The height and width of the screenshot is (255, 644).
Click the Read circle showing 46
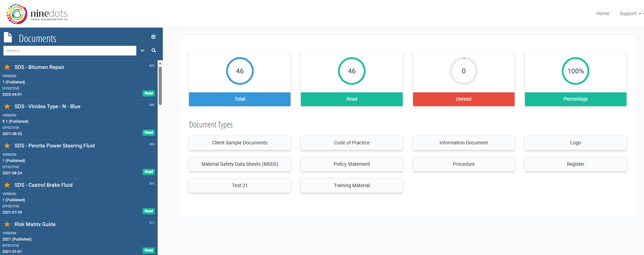(351, 71)
